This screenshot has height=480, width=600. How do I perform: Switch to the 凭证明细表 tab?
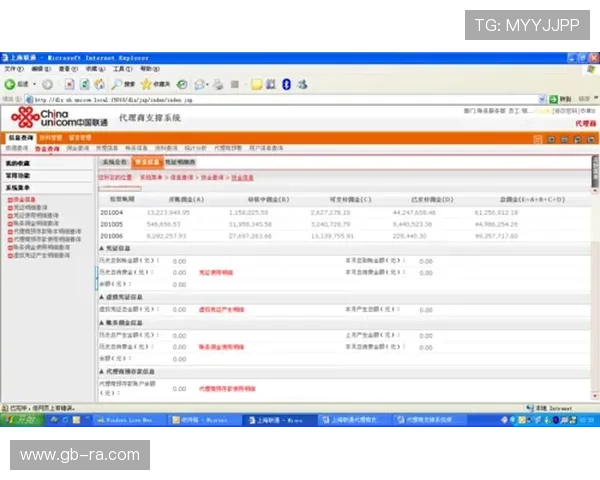click(x=180, y=161)
